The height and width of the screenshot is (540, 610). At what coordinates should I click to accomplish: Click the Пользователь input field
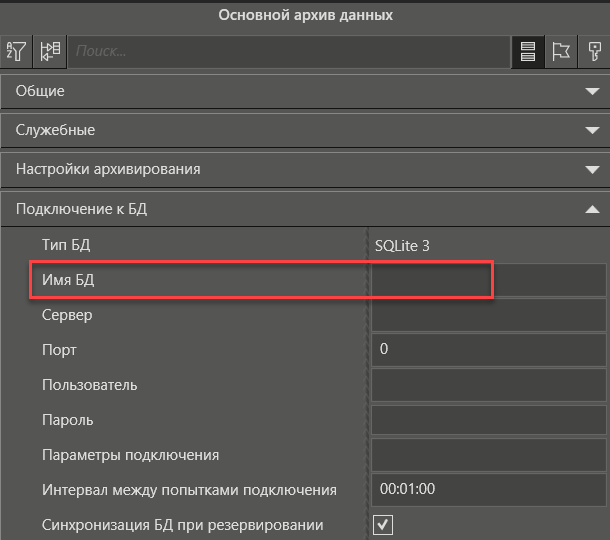489,385
